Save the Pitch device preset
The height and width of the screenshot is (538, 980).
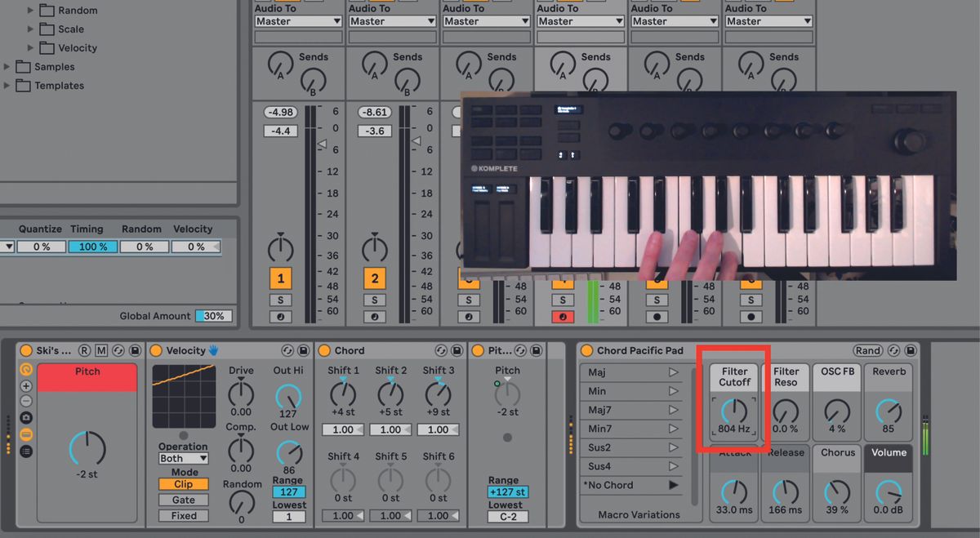(x=535, y=351)
